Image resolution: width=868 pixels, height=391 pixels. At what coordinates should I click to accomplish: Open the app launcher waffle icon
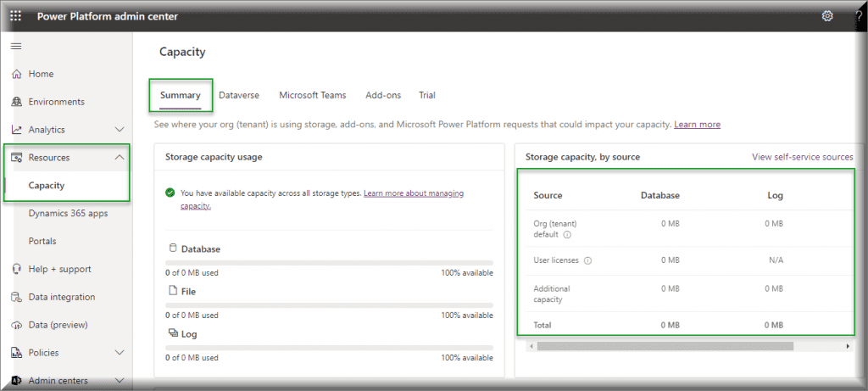[16, 16]
